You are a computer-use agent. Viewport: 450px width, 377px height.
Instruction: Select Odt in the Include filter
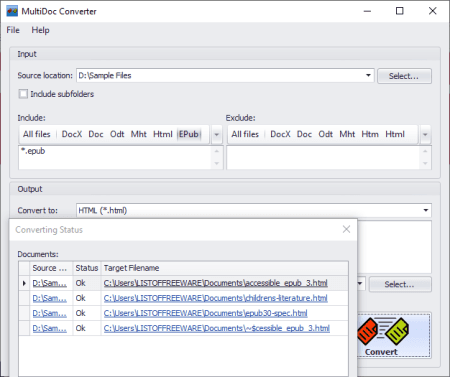coord(117,134)
